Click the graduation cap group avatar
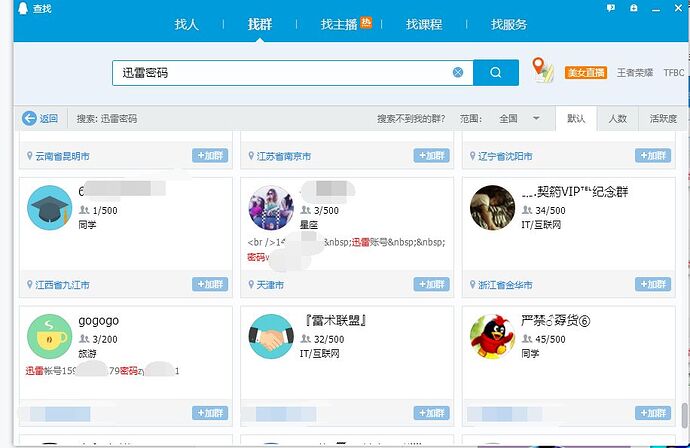Screen dimensions: 690x448 pyautogui.click(x=47, y=208)
